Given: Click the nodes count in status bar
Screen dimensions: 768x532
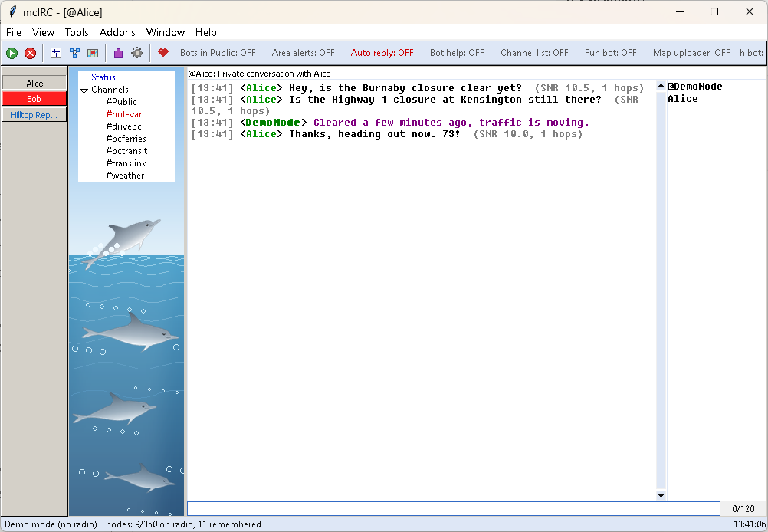Looking at the screenshot, I should coord(183,524).
